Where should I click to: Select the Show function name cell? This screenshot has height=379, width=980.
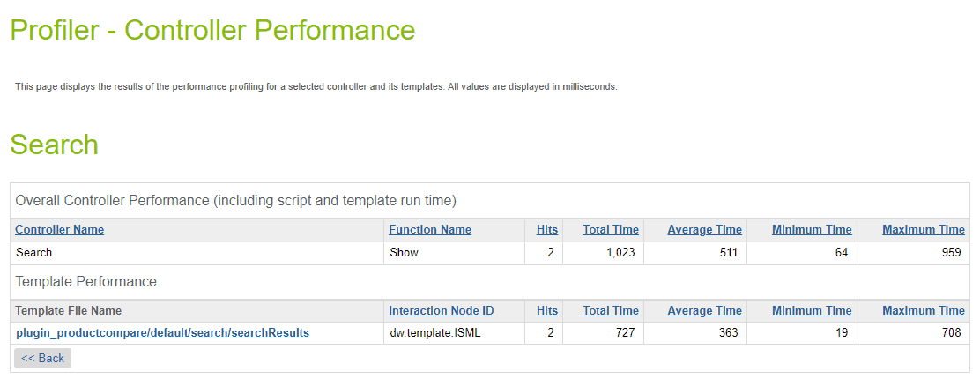(455, 253)
